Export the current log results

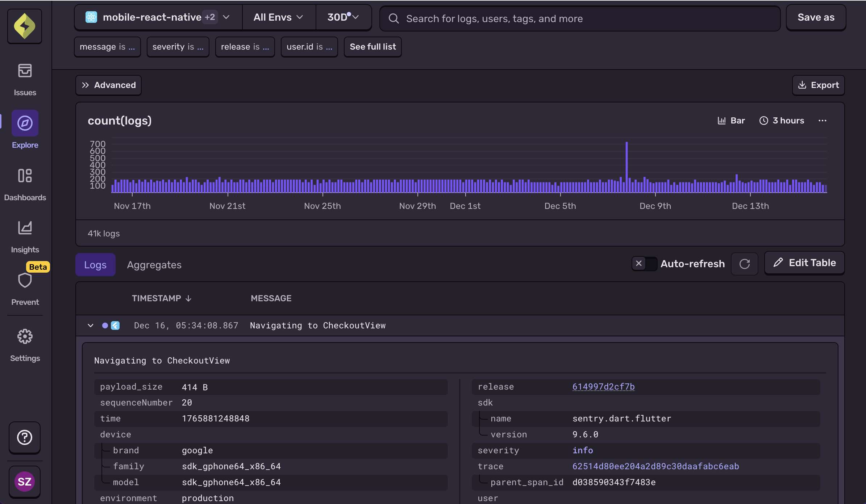coord(818,85)
